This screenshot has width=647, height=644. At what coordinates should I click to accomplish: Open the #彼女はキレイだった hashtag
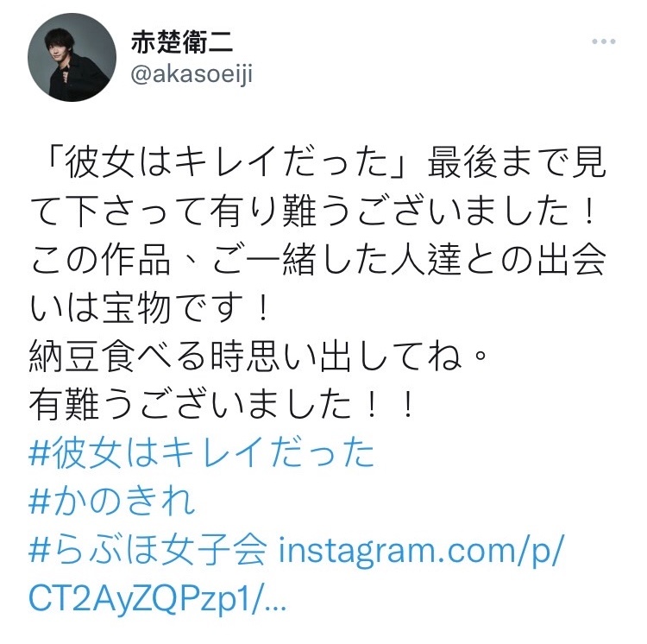(202, 453)
